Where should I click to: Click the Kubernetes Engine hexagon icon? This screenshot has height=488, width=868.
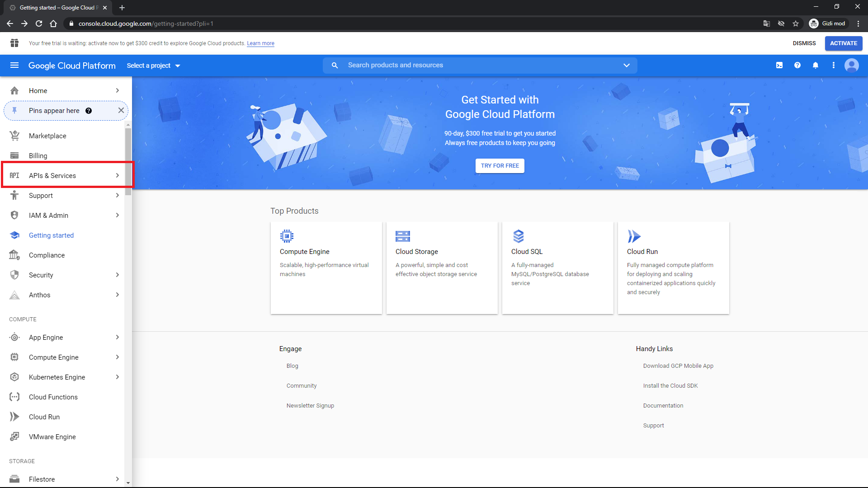pos(14,377)
